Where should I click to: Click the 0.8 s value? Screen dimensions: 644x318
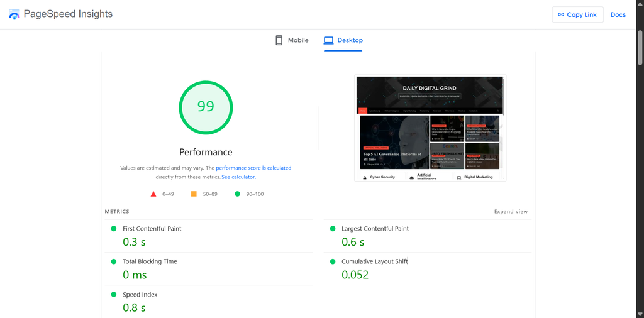(135, 308)
